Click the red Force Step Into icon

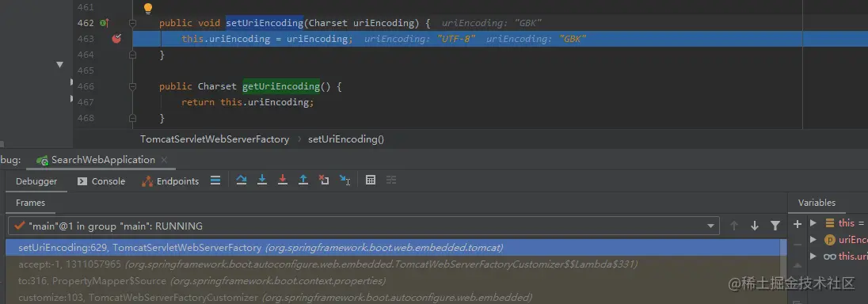point(283,180)
